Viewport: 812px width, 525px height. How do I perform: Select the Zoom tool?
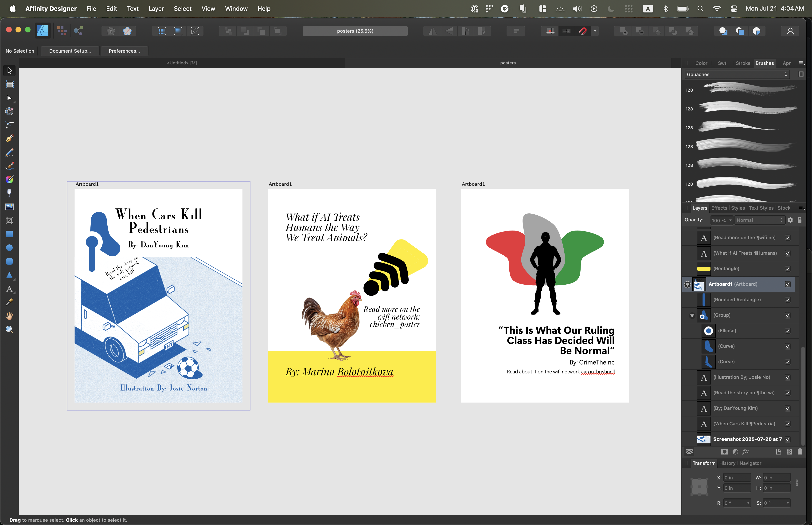[10, 330]
